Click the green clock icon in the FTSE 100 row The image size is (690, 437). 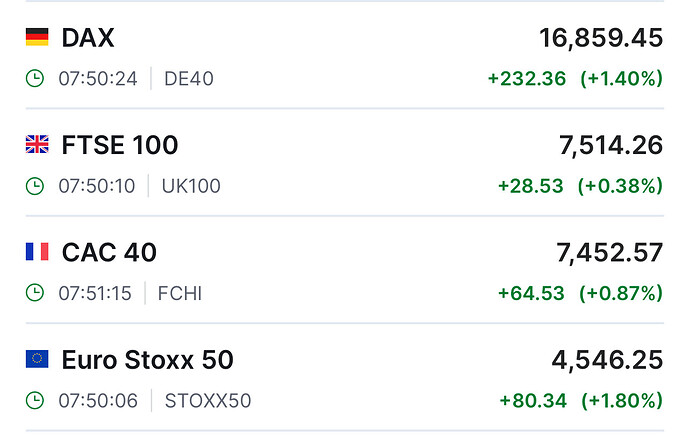pos(35,186)
